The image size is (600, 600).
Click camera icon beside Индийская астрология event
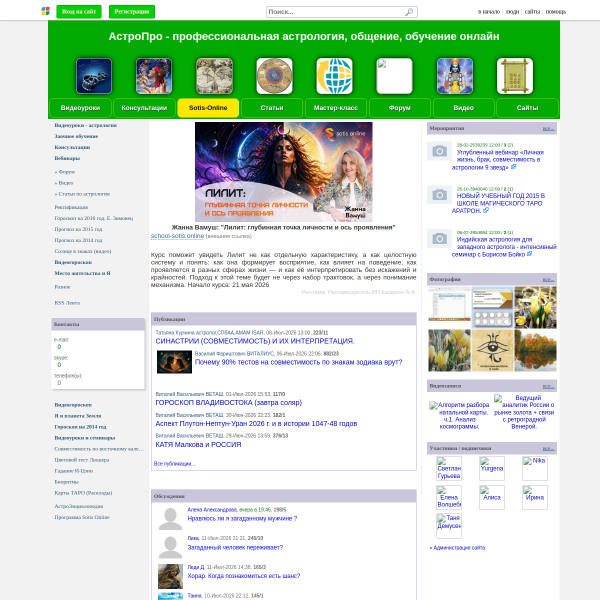[x=439, y=238]
